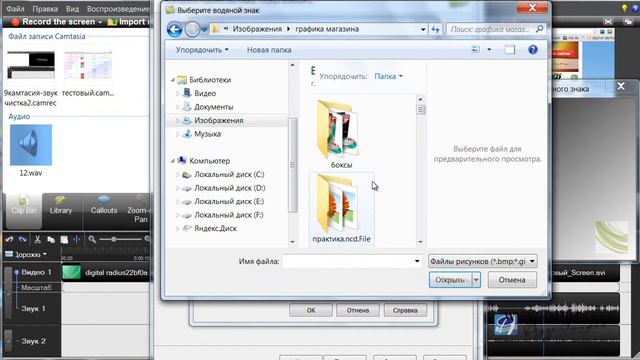Collapse the Библиотеки tree node

[173, 80]
